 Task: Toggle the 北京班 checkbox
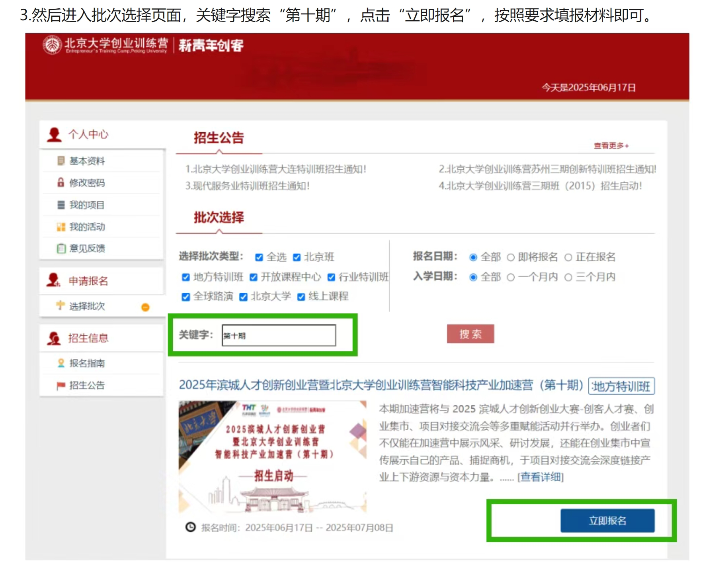(297, 257)
